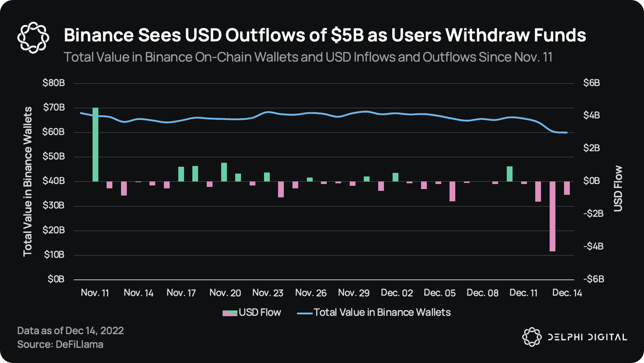Select Total Value in Binance Wallets legend label

pyautogui.click(x=382, y=312)
